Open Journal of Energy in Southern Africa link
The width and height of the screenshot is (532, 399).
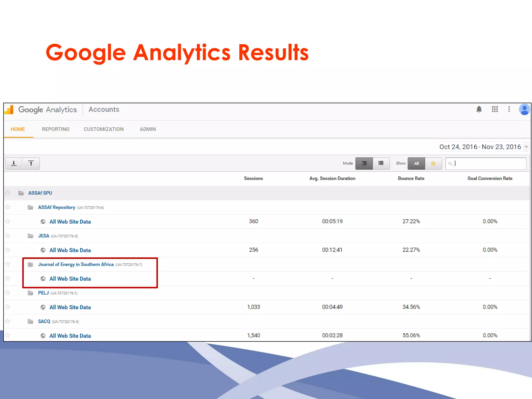pos(76,264)
